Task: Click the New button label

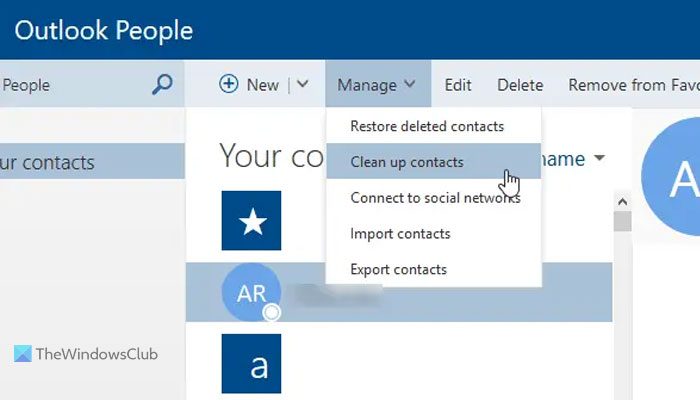Action: point(262,85)
